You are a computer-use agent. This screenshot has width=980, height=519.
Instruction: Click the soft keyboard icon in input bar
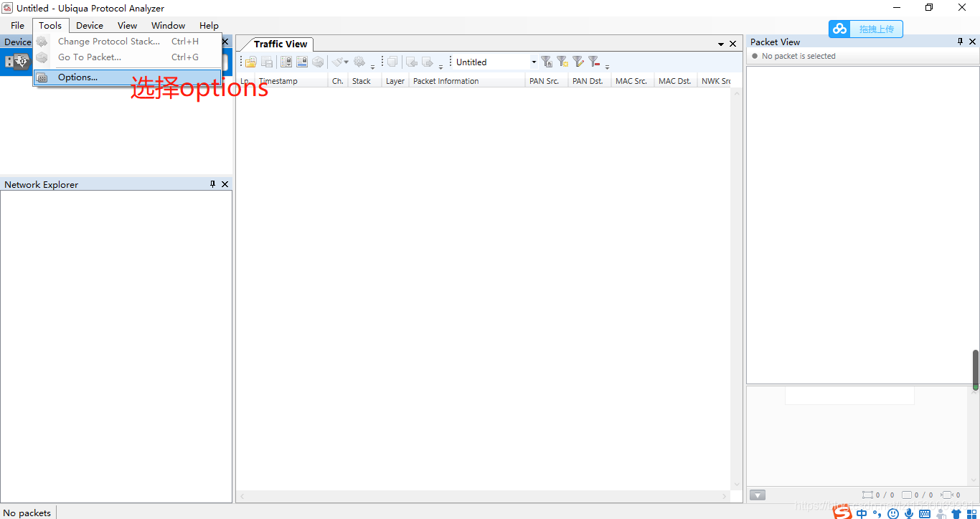click(x=925, y=514)
